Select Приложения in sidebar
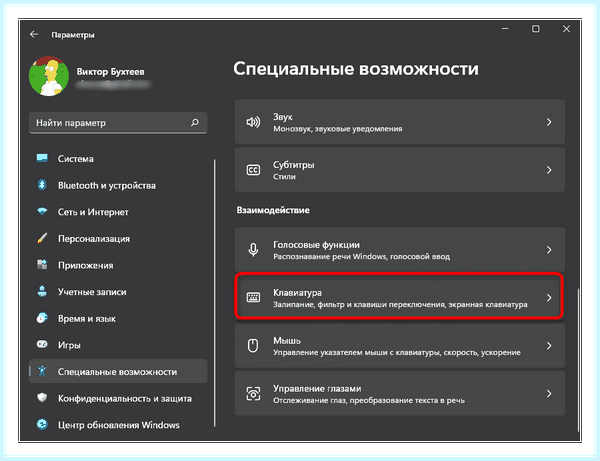Image resolution: width=600 pixels, height=461 pixels. pyautogui.click(x=118, y=265)
